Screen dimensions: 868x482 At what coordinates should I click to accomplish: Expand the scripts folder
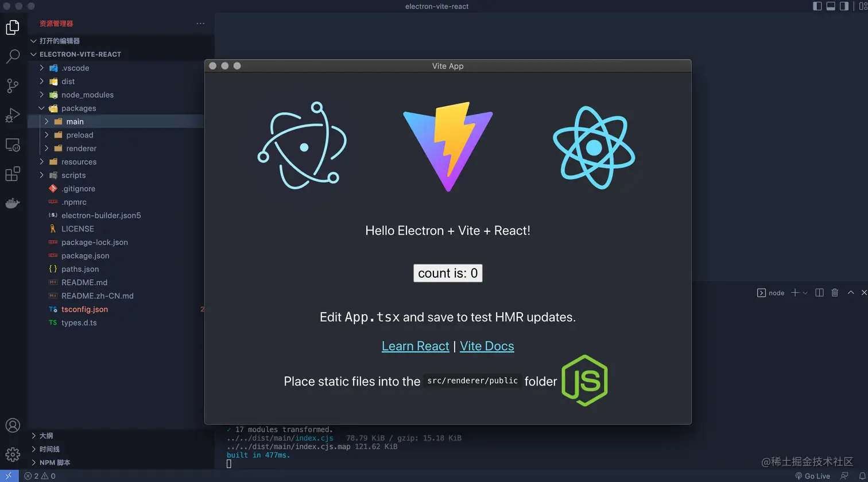[116, 175]
